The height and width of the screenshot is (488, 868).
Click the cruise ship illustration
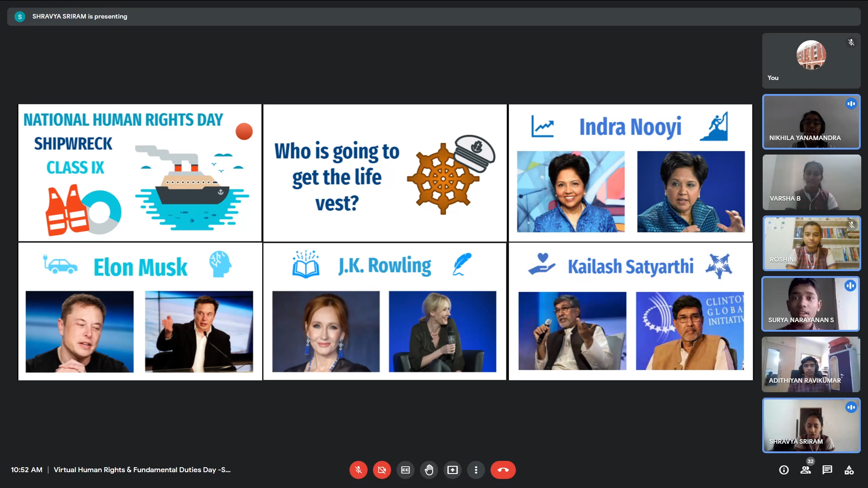click(x=192, y=188)
